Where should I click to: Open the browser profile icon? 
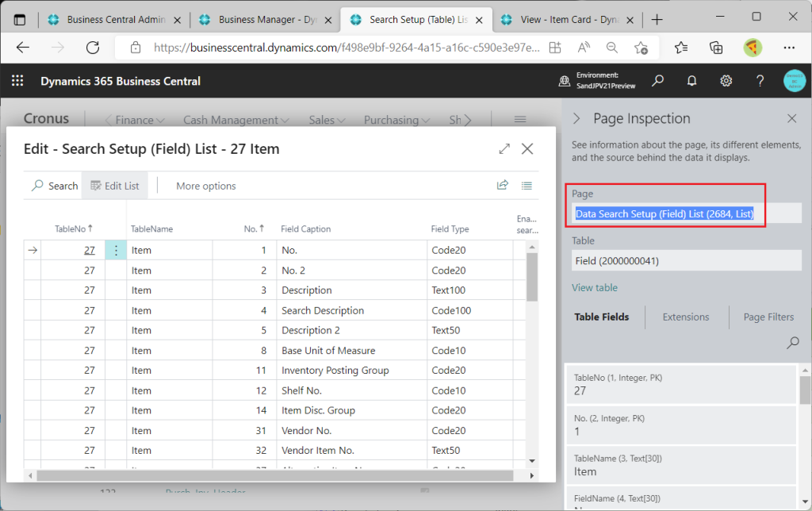pyautogui.click(x=753, y=48)
